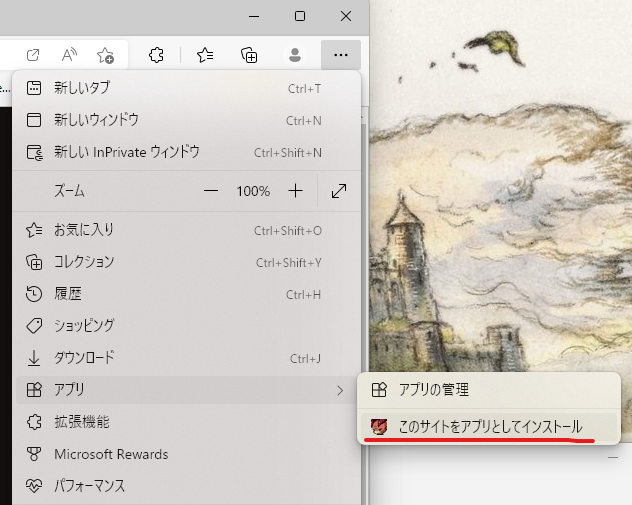Choose このサイトをアプリとしてインストール

pyautogui.click(x=489, y=426)
